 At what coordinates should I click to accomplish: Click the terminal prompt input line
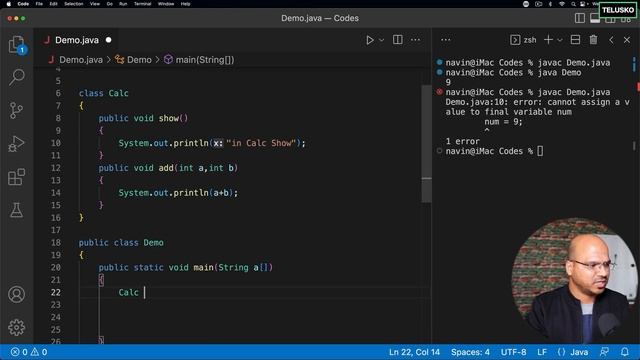[x=494, y=151]
